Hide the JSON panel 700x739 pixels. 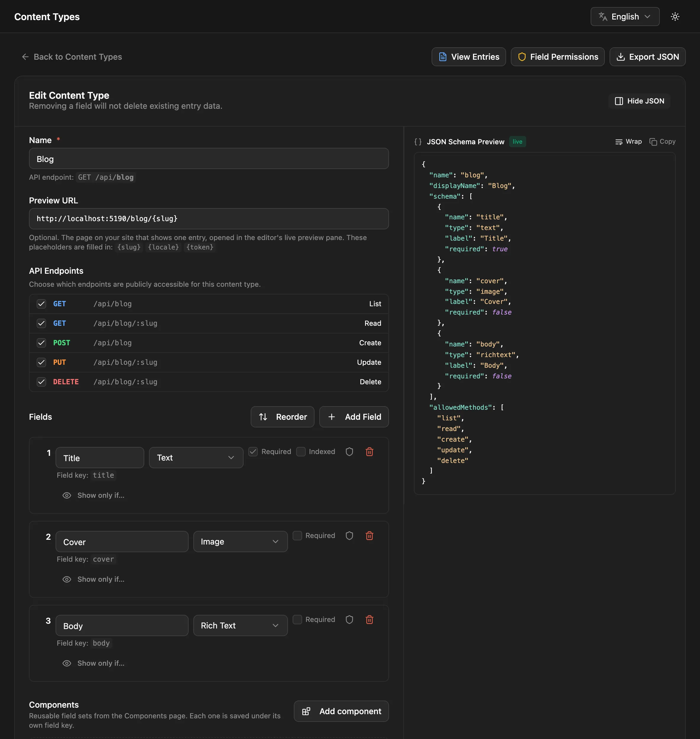[x=640, y=101]
